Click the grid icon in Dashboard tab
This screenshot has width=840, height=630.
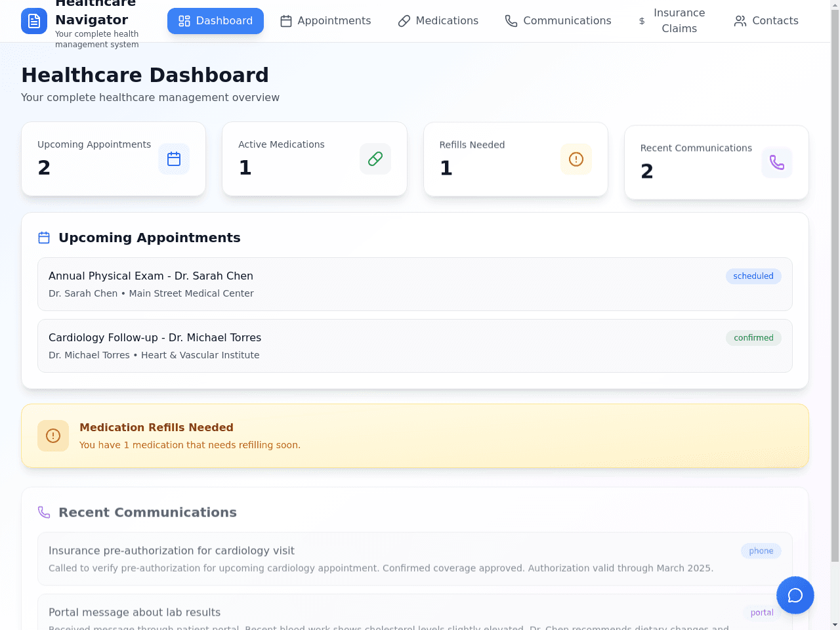click(x=184, y=21)
